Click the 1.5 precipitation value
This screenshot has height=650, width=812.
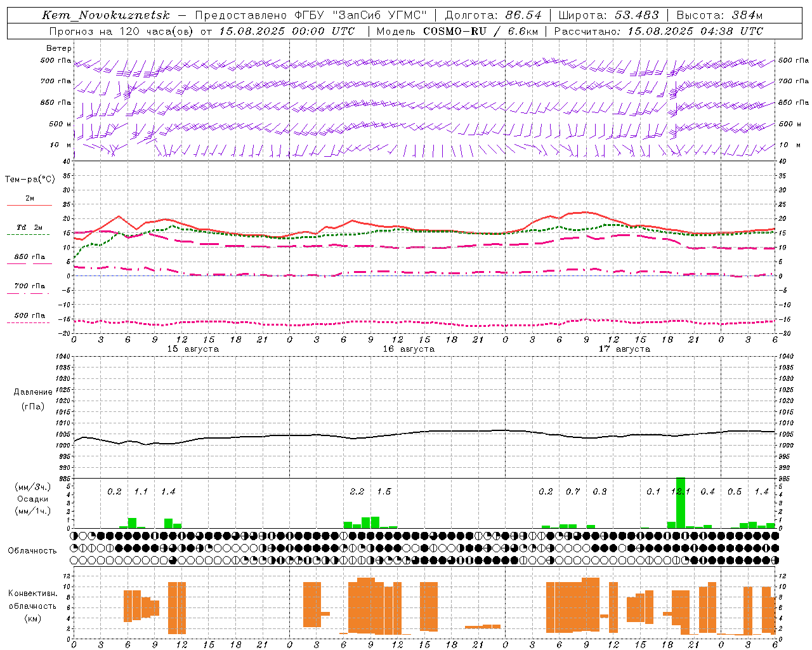click(384, 492)
